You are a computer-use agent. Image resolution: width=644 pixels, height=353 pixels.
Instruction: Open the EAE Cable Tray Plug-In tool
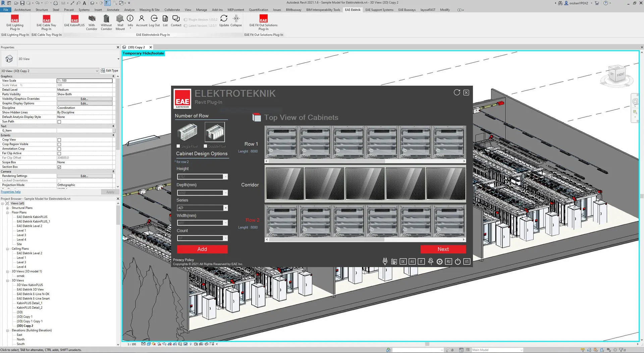tap(46, 22)
